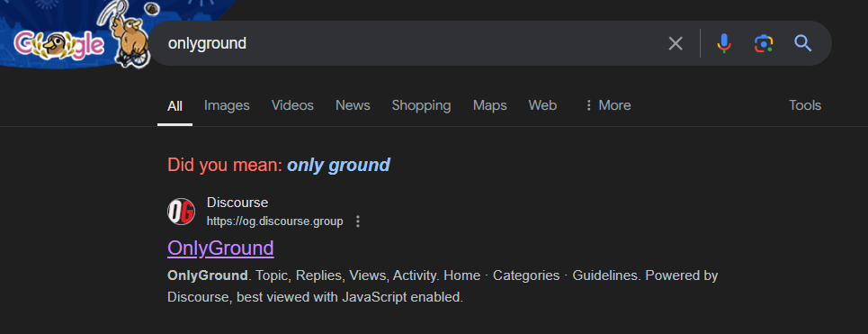Expand the More search filters menu

pos(607,105)
